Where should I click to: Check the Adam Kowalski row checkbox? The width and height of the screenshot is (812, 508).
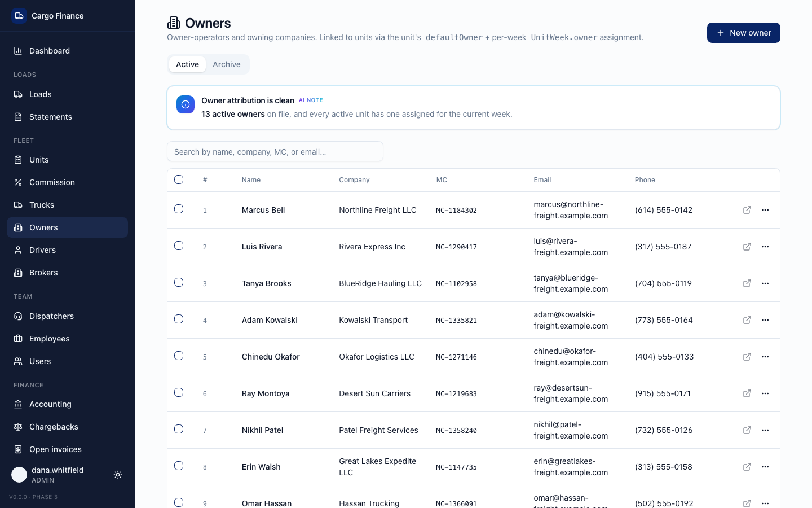179,319
